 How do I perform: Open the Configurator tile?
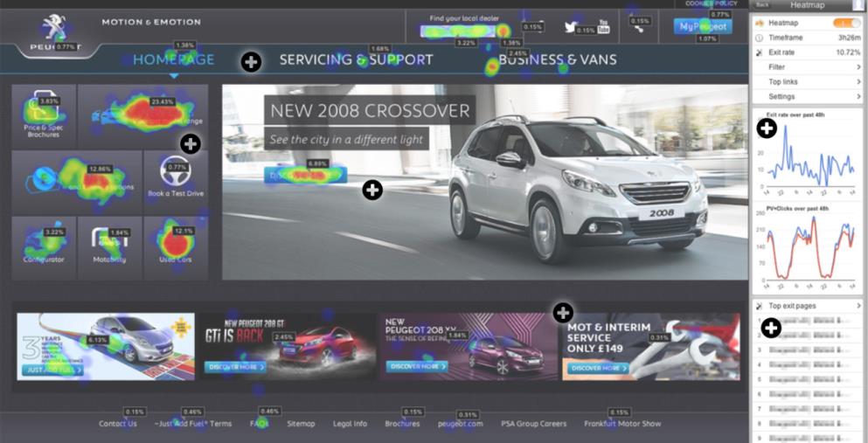click(x=44, y=248)
